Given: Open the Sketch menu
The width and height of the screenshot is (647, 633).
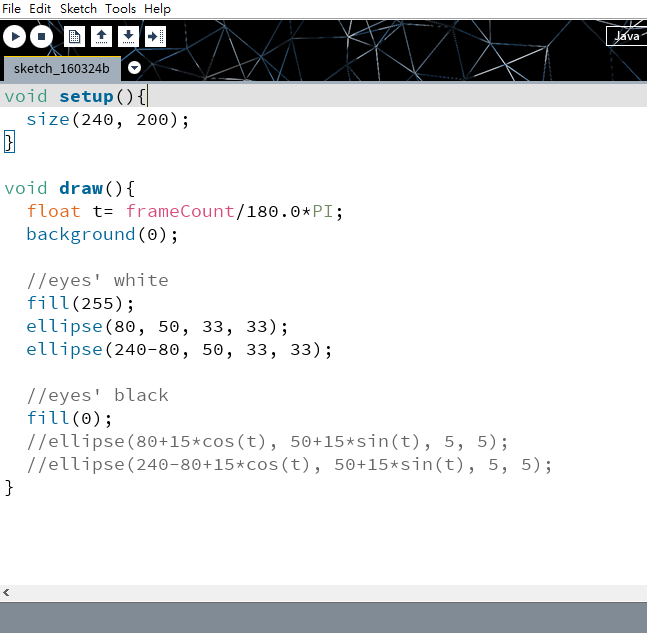Looking at the screenshot, I should 78,9.
